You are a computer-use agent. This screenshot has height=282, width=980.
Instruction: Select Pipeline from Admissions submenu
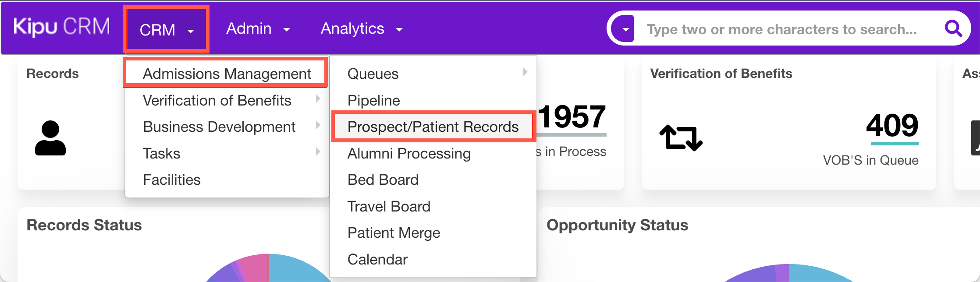pyautogui.click(x=373, y=100)
